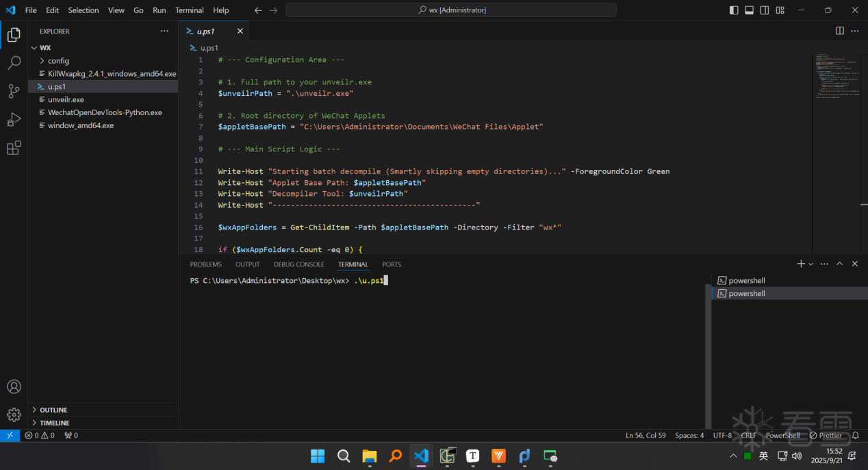
Task: Click Ln 56, Col 59 cursor position
Action: 646,435
